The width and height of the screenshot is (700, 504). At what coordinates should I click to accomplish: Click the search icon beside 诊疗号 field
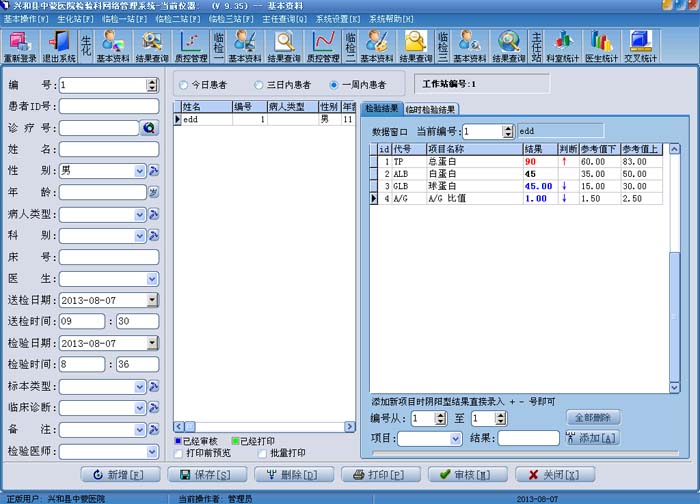pyautogui.click(x=149, y=128)
